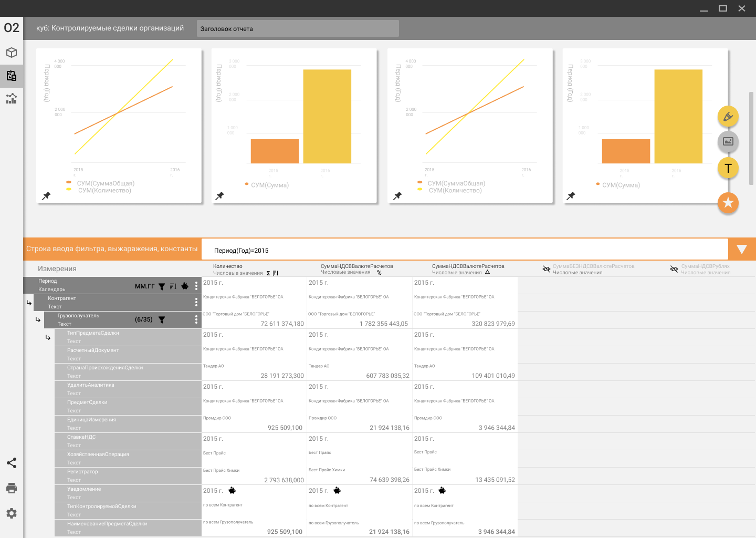Select the РасчетныйДокумент dimension

click(128, 355)
